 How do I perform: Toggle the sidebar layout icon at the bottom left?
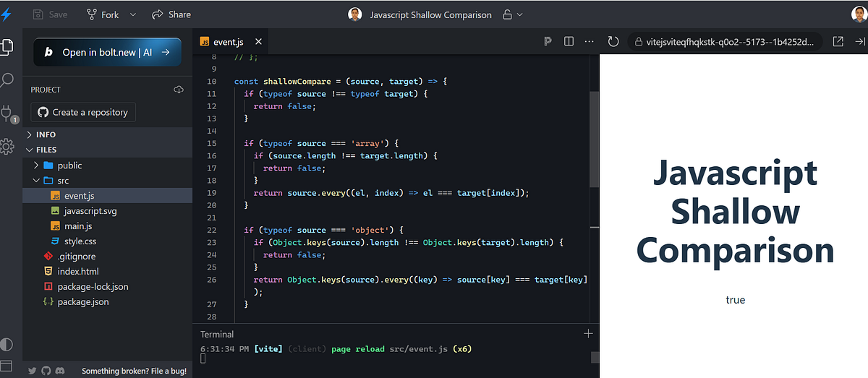click(x=7, y=366)
